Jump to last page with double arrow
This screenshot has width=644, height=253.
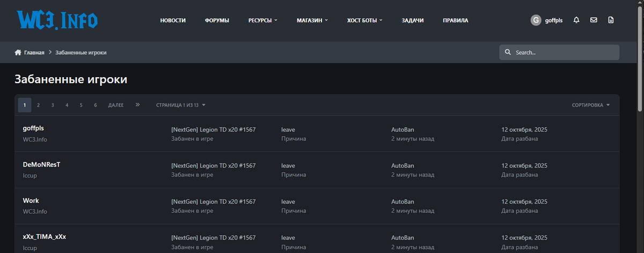tap(138, 105)
